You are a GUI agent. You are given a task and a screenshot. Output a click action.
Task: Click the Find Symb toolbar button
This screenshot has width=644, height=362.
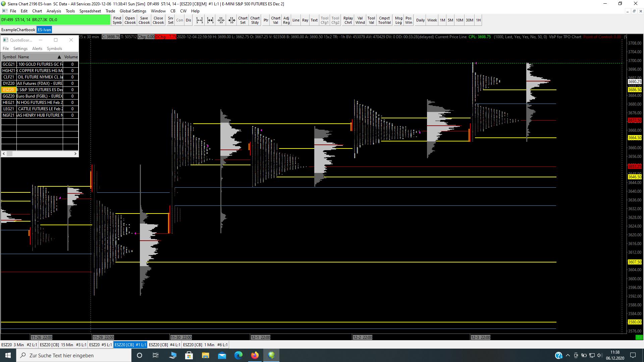click(x=117, y=20)
